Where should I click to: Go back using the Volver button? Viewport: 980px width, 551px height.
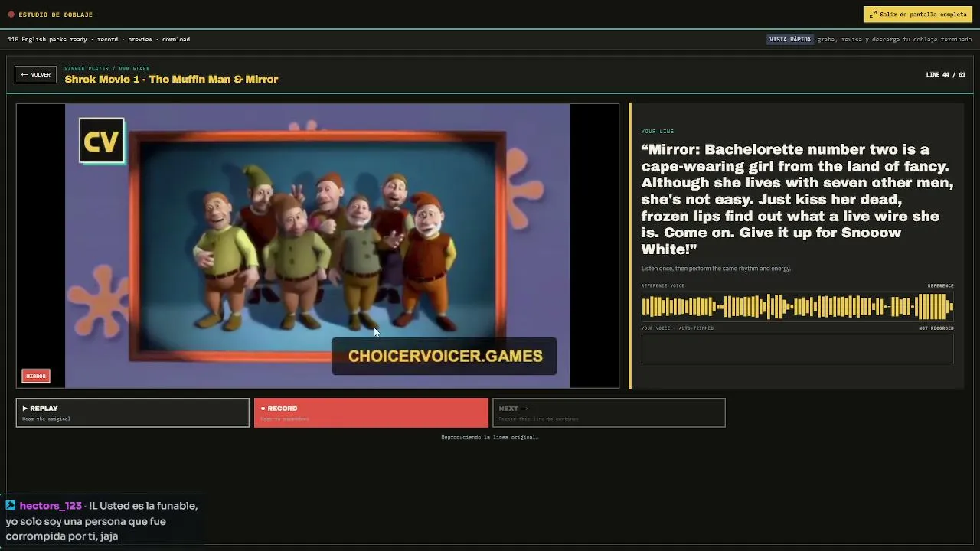tap(36, 74)
